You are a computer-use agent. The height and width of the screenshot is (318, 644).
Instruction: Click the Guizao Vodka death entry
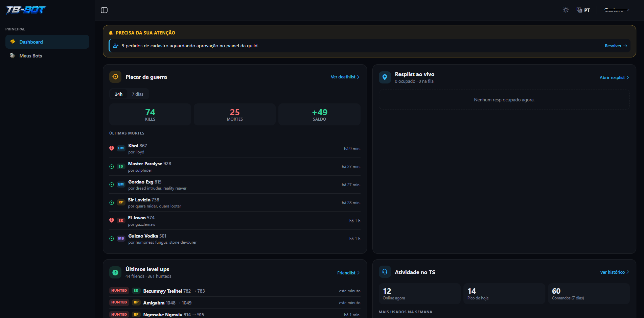tap(235, 239)
